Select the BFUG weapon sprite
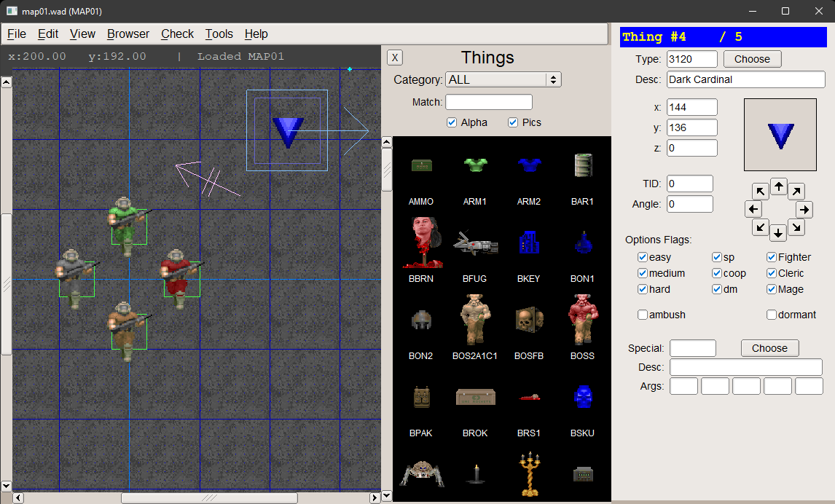Screen dimensions: 835x504 (x=475, y=244)
